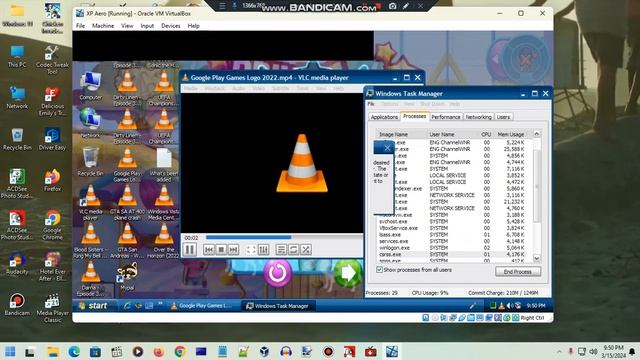Open Windows 11 Start button
Viewport: 640px width, 360px height.
pos(11,351)
